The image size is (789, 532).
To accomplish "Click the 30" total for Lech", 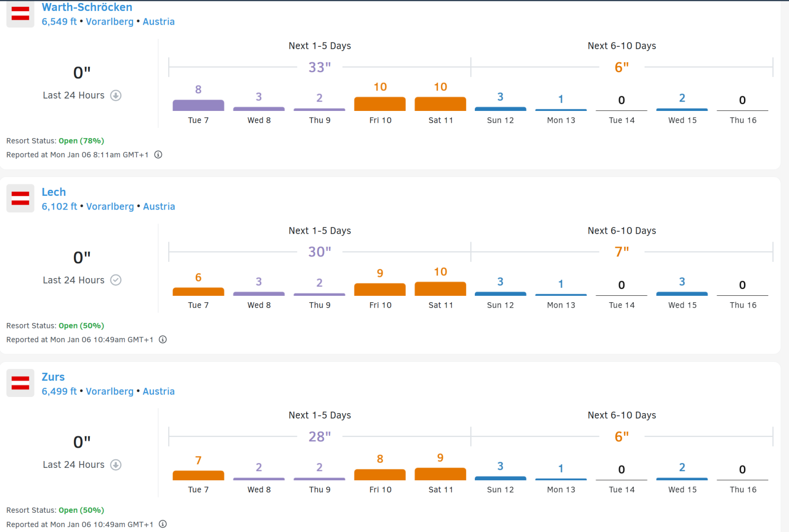I will (320, 252).
